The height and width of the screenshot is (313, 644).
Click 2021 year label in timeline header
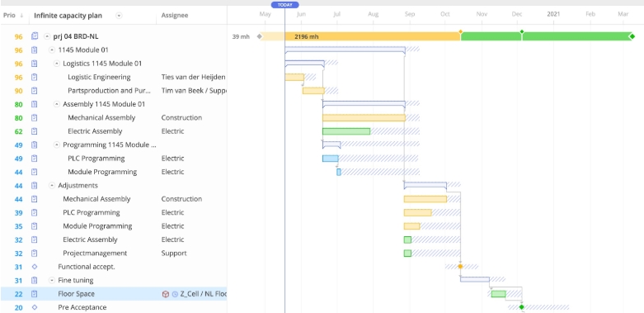click(553, 14)
